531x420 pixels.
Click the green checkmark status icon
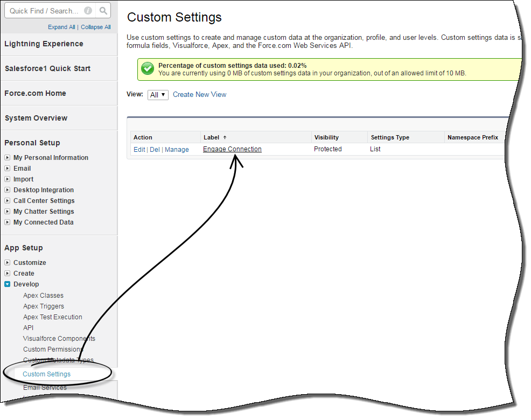[x=148, y=69]
